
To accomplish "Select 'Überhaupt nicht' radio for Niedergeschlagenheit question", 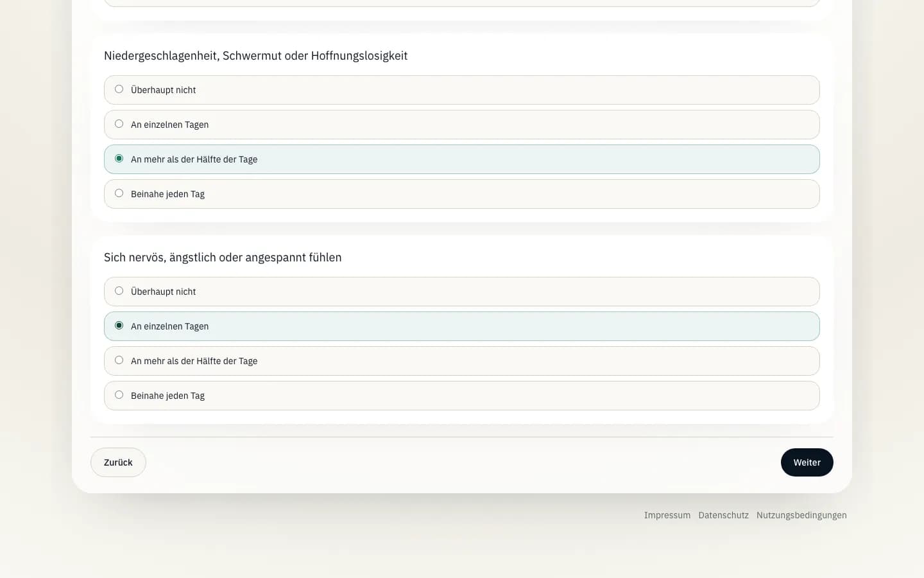I will point(119,89).
